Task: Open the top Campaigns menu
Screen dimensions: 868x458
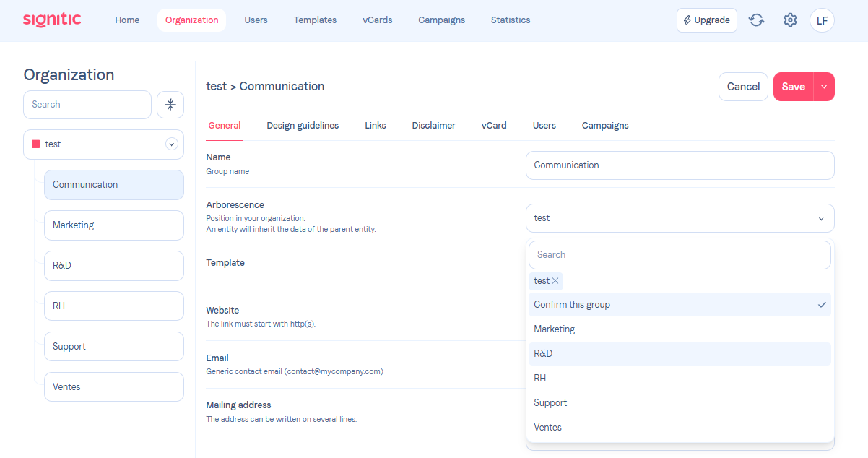Action: coord(442,20)
